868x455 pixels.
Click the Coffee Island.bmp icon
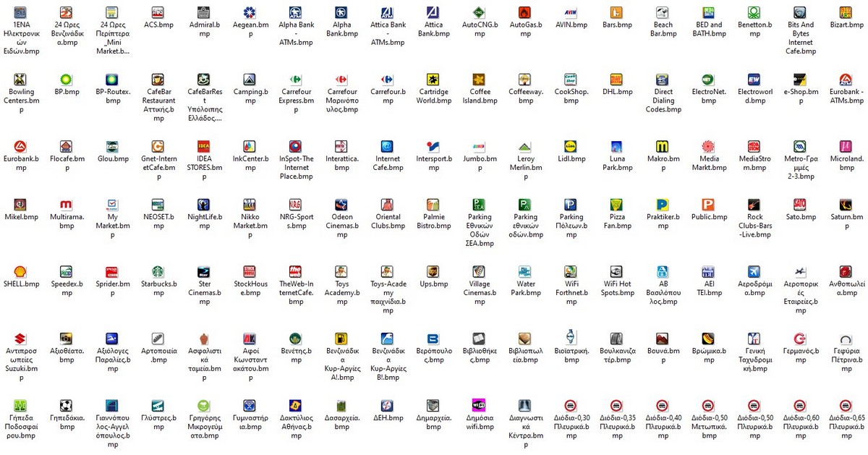coord(479,80)
